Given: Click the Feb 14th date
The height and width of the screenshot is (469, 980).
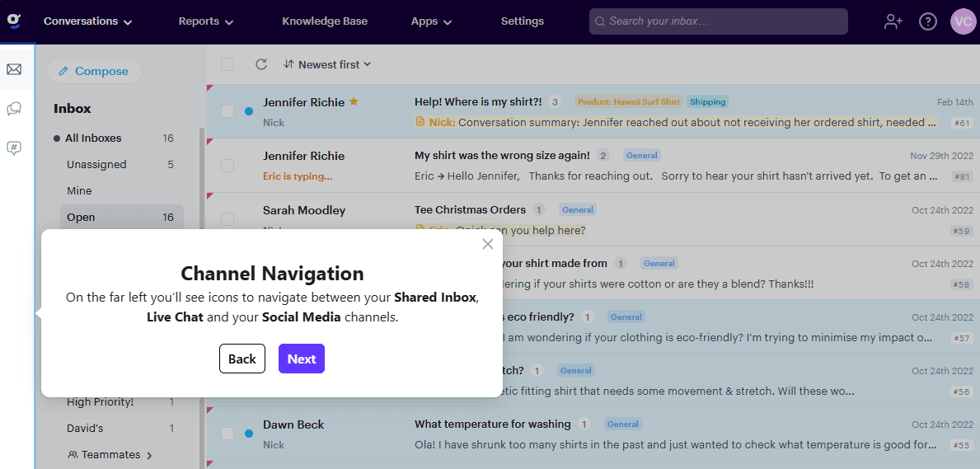Looking at the screenshot, I should (955, 102).
